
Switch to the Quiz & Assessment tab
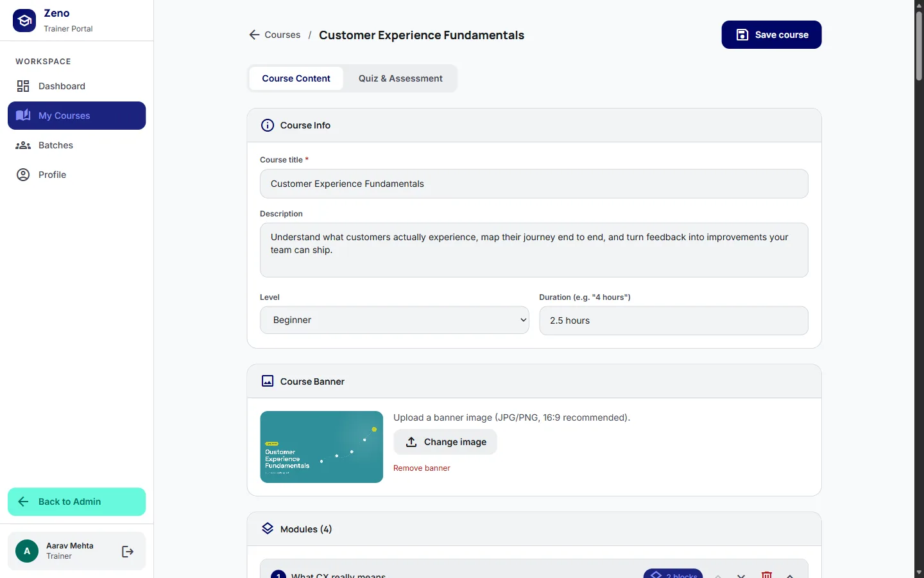click(x=400, y=78)
